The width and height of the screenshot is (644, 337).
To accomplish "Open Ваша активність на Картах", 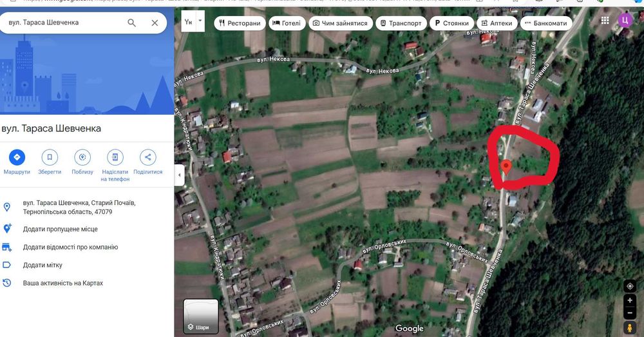I will [63, 283].
